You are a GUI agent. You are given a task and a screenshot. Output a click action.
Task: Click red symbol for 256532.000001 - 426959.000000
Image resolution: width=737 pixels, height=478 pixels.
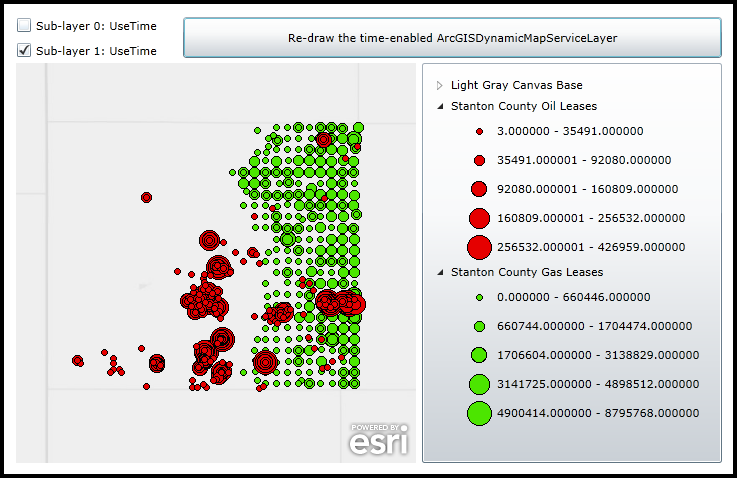click(479, 248)
